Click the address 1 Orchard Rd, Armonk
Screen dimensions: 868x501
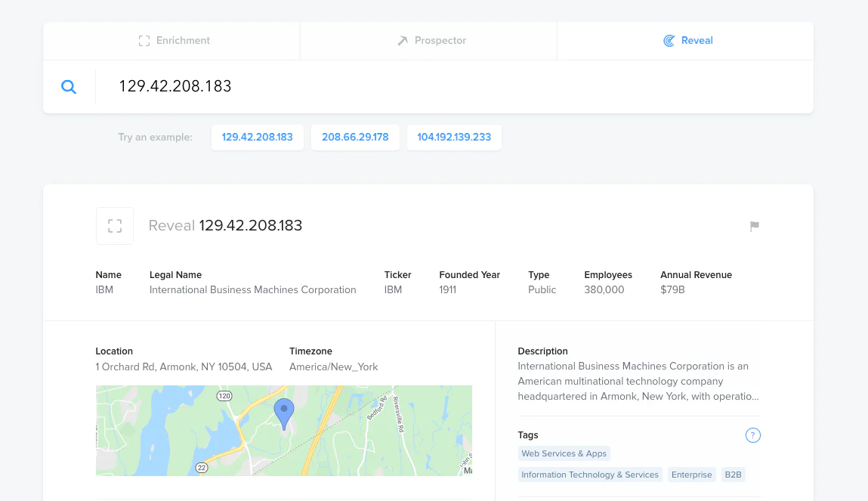pyautogui.click(x=184, y=366)
